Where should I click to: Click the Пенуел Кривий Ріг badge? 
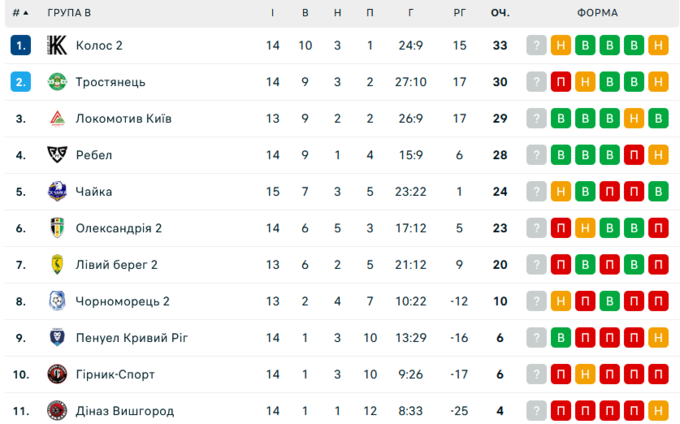click(57, 337)
